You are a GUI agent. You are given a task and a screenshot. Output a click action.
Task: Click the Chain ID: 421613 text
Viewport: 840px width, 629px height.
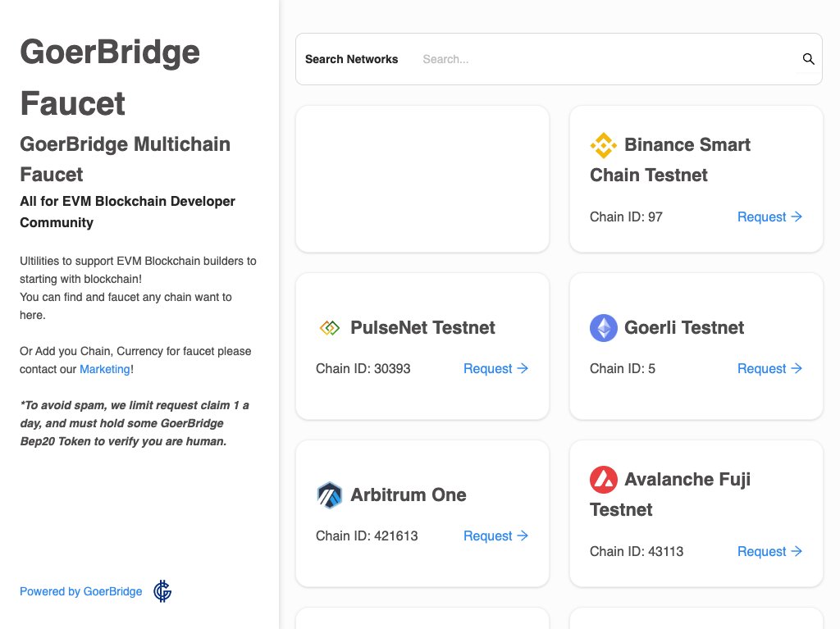point(367,536)
